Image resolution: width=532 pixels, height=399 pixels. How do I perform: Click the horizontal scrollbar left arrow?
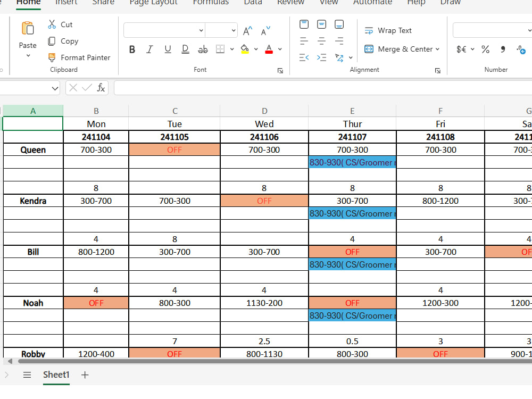pyautogui.click(x=10, y=361)
